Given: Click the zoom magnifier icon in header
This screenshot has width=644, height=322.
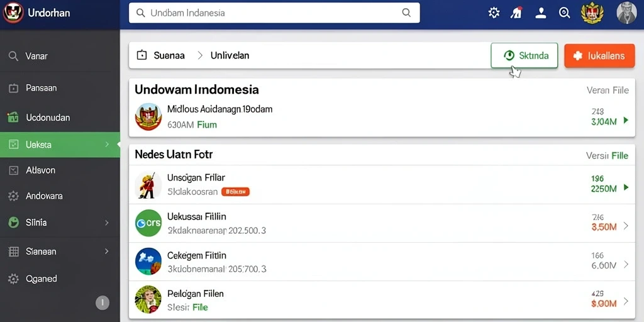Looking at the screenshot, I should click(564, 13).
